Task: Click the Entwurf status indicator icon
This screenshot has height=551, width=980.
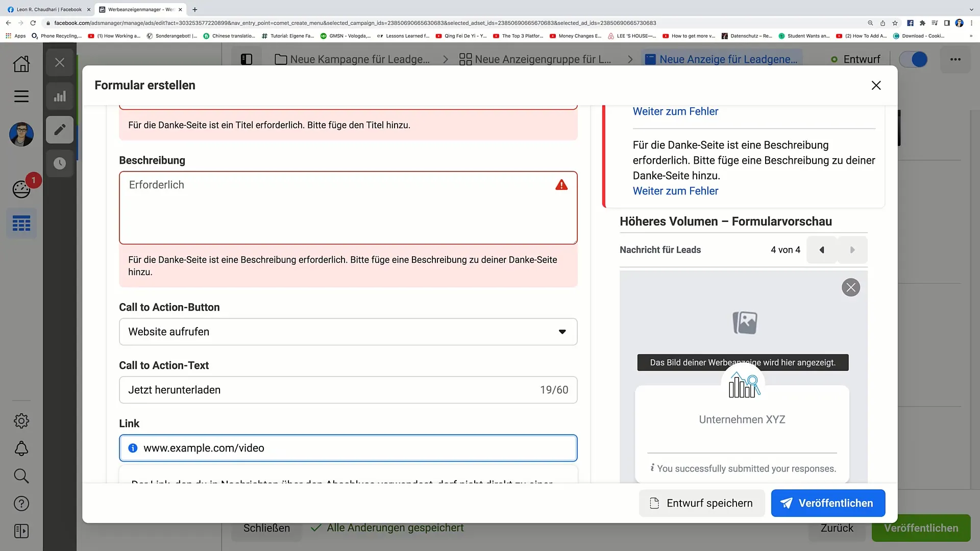Action: 835,59
